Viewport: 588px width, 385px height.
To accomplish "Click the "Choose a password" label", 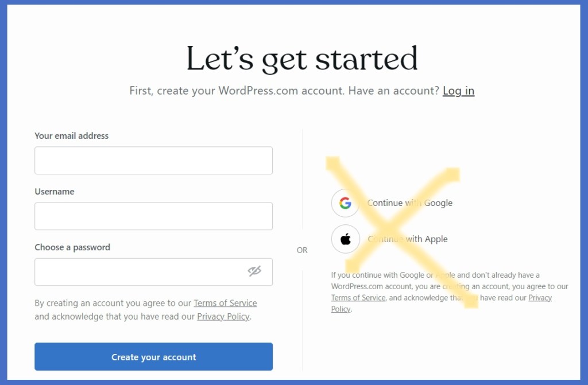I will (x=72, y=247).
